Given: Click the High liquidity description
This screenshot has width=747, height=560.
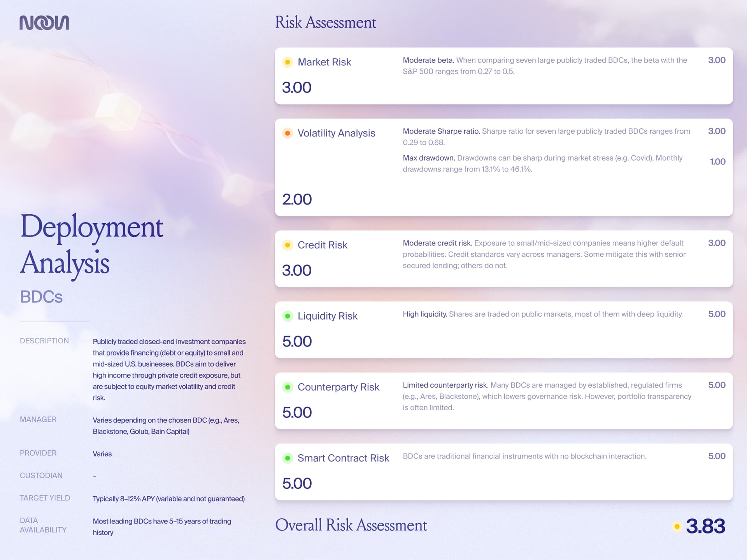Looking at the screenshot, I should tap(543, 314).
